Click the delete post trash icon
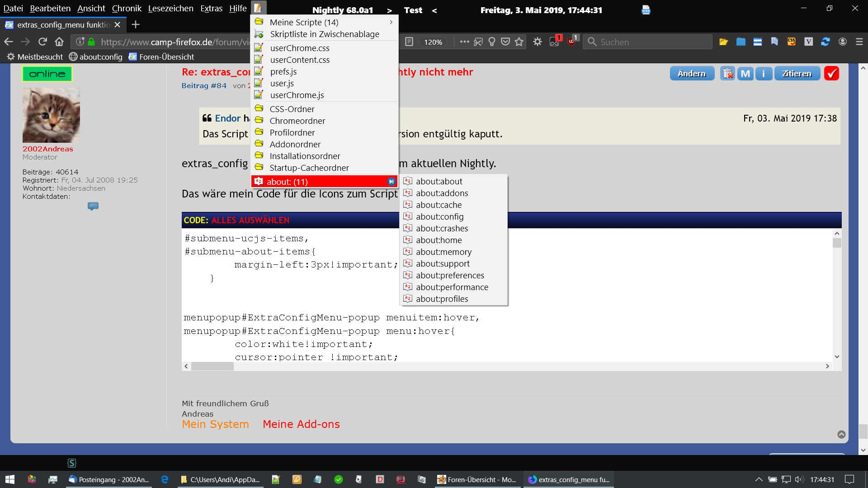 (x=727, y=74)
